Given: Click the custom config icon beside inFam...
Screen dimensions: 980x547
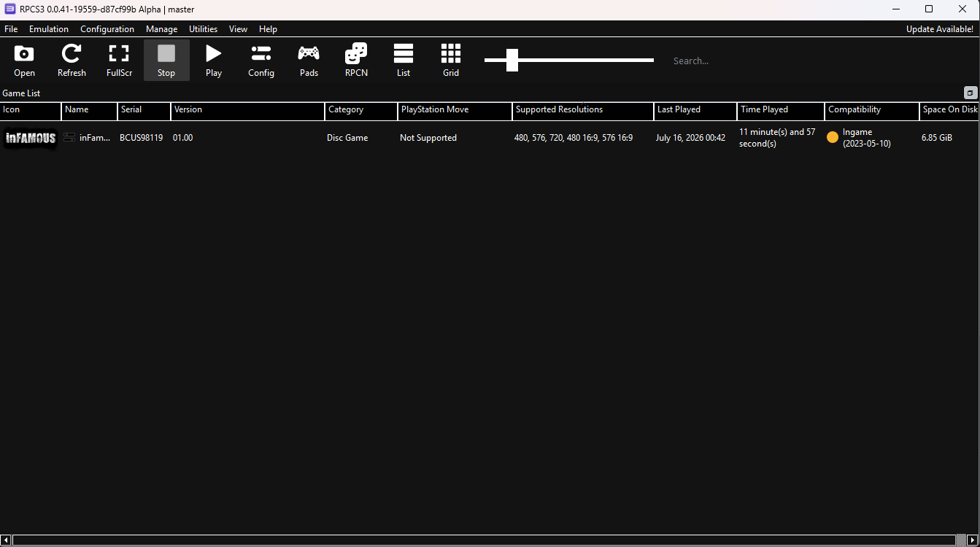Looking at the screenshot, I should [69, 137].
